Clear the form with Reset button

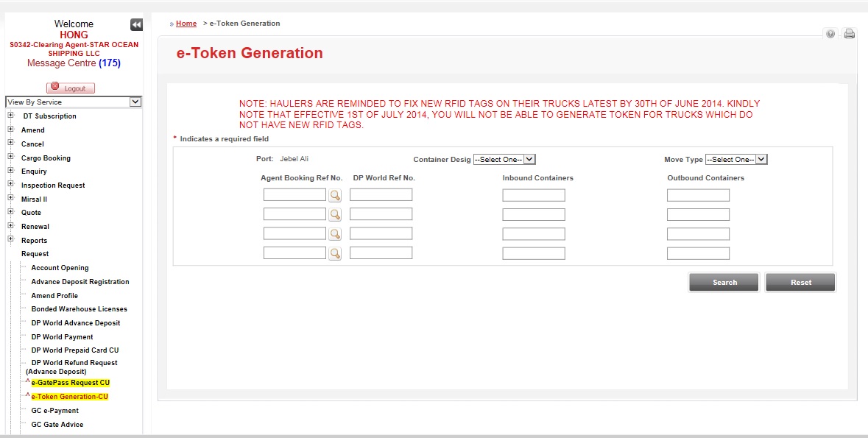point(800,283)
